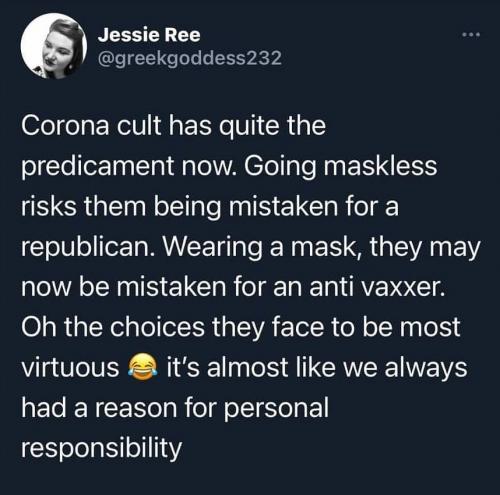Open the three-dot more options menu

471,34
